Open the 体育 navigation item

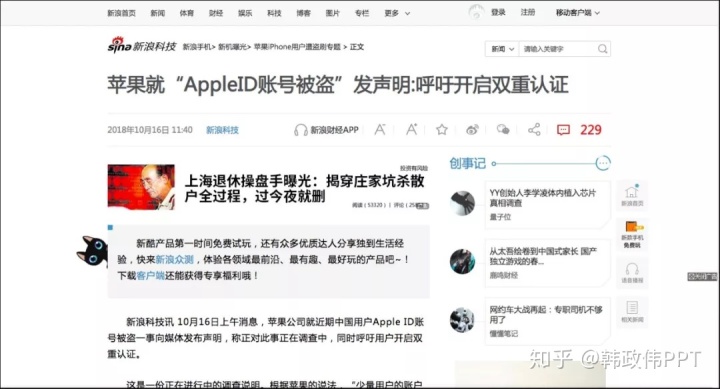coord(186,13)
